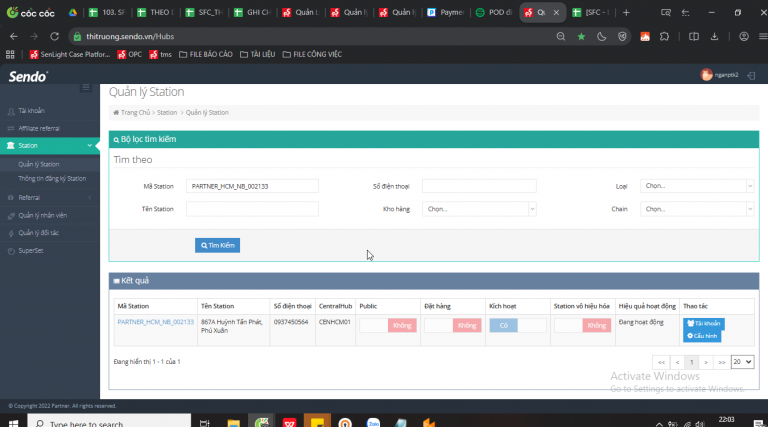Open Task View on the taskbar
Screen dimensions: 768x427
[x=205, y=423]
